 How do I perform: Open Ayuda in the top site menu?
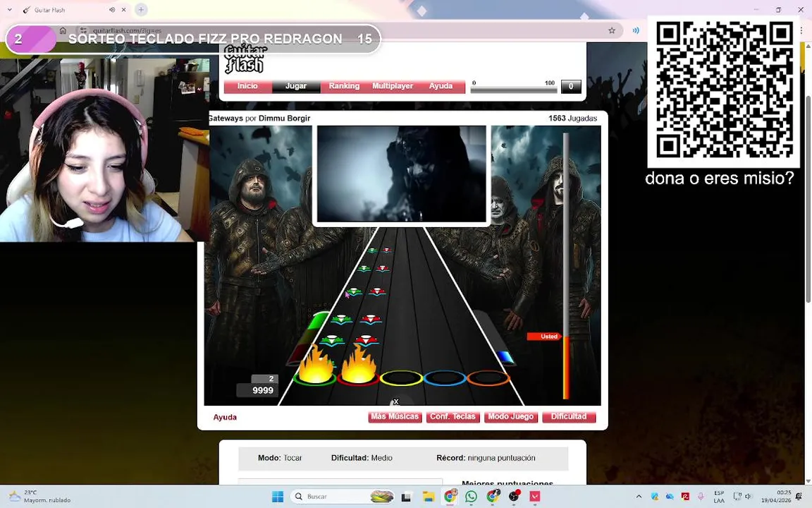pyautogui.click(x=441, y=87)
